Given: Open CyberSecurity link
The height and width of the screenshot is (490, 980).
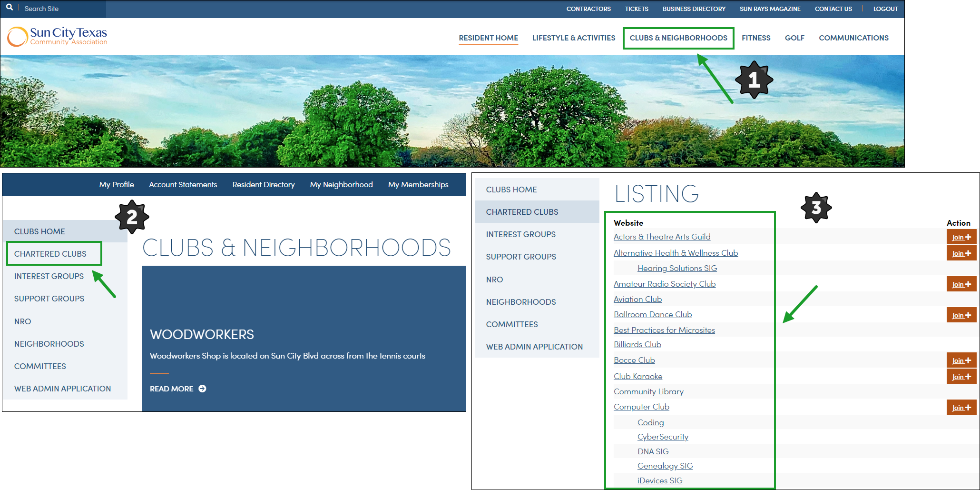Looking at the screenshot, I should pyautogui.click(x=663, y=437).
